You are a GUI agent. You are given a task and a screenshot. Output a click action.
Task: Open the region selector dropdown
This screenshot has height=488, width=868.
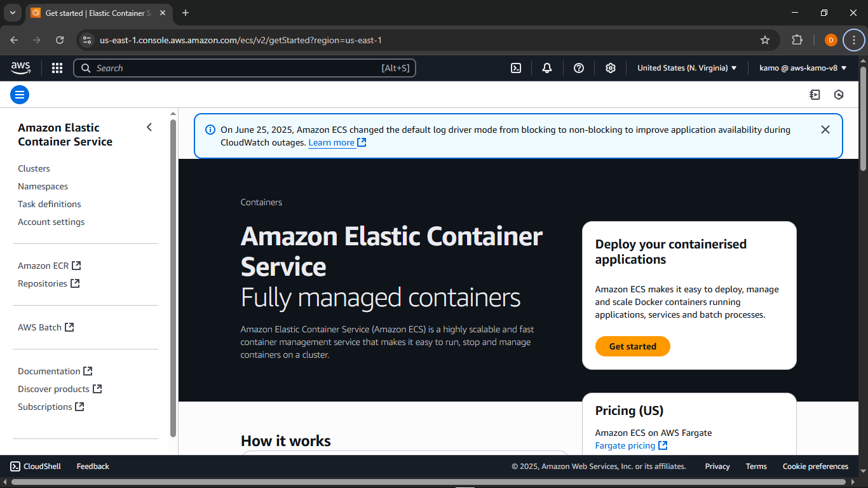686,68
